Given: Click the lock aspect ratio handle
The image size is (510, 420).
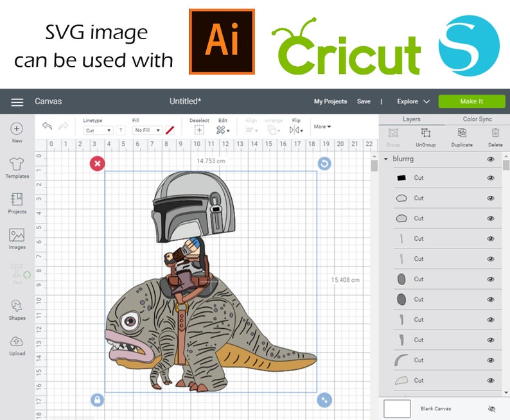Looking at the screenshot, I should pyautogui.click(x=97, y=400).
